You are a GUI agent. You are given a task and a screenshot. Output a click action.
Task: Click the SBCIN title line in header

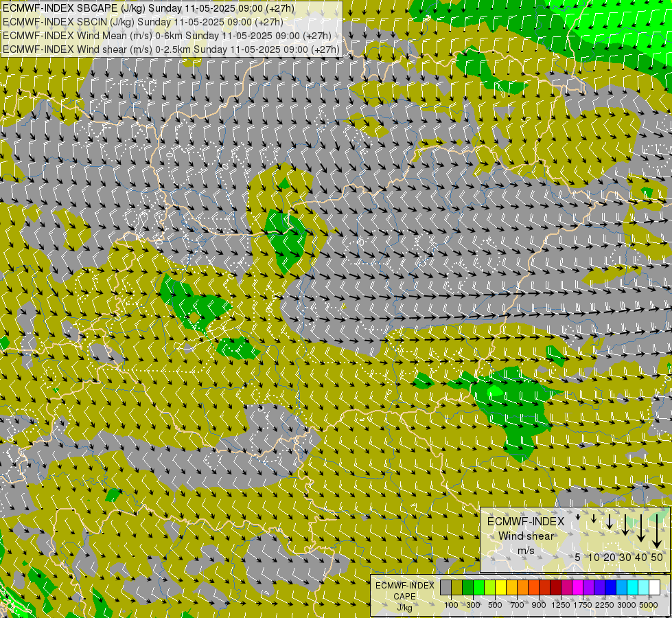click(x=143, y=22)
